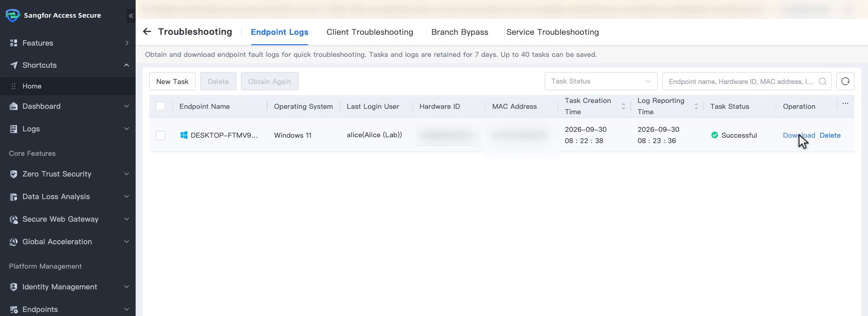868x316 pixels.
Task: Click the DESKTOP-FTMV9... endpoint name
Action: [x=224, y=135]
